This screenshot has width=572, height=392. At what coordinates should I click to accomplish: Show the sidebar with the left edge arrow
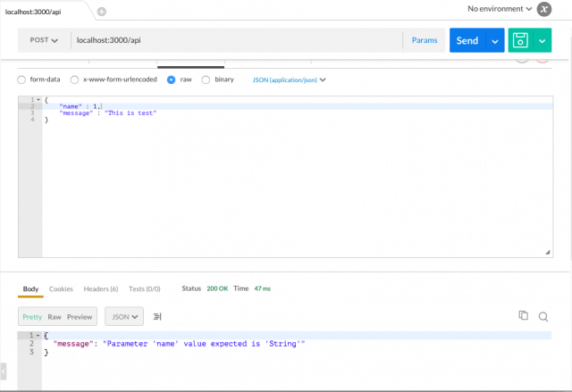pyautogui.click(x=4, y=371)
